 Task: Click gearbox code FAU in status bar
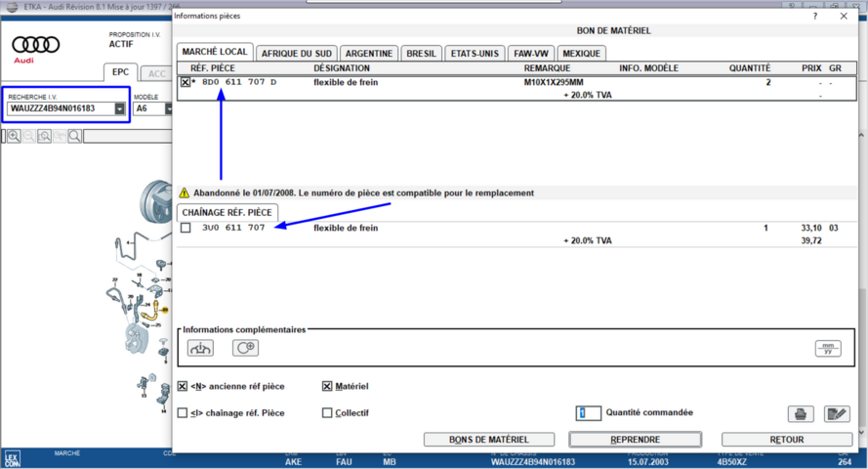344,462
